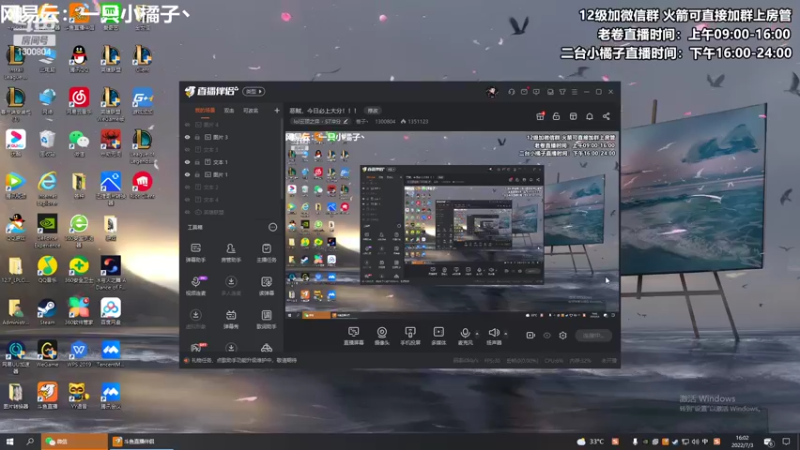Screen dimensions: 800x450
Task: Open the QQ penguin desktop shortcut
Action: pyautogui.click(x=79, y=59)
